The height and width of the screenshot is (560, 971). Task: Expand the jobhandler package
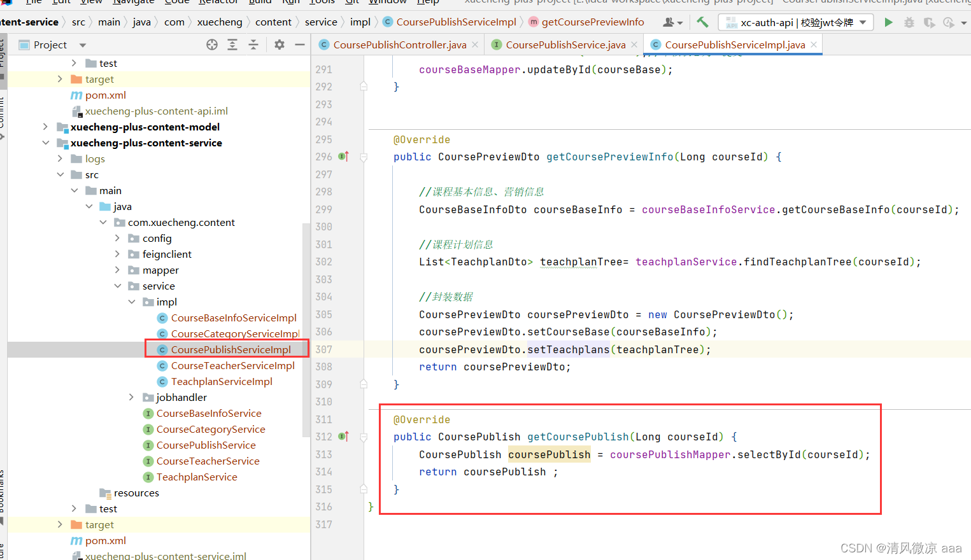[132, 397]
